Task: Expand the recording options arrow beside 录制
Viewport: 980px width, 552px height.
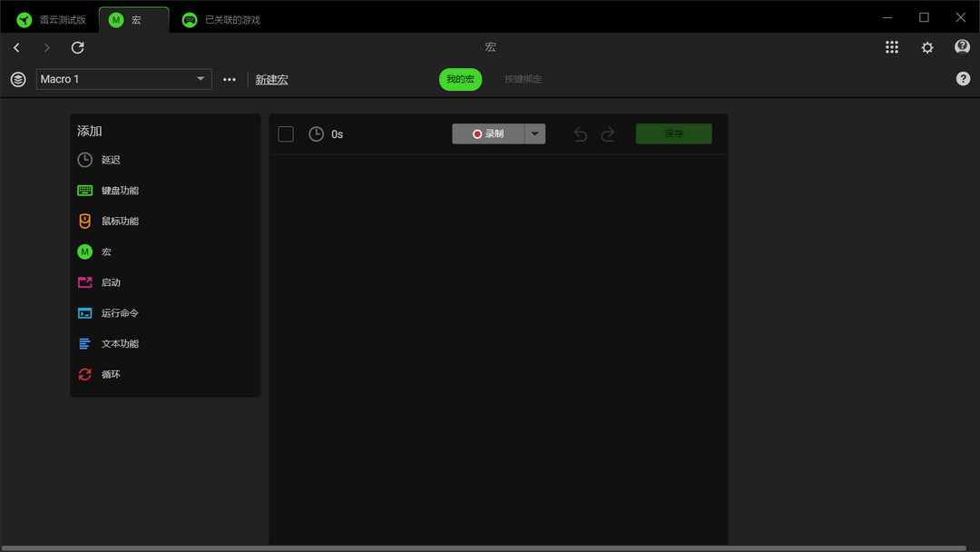Action: tap(534, 133)
